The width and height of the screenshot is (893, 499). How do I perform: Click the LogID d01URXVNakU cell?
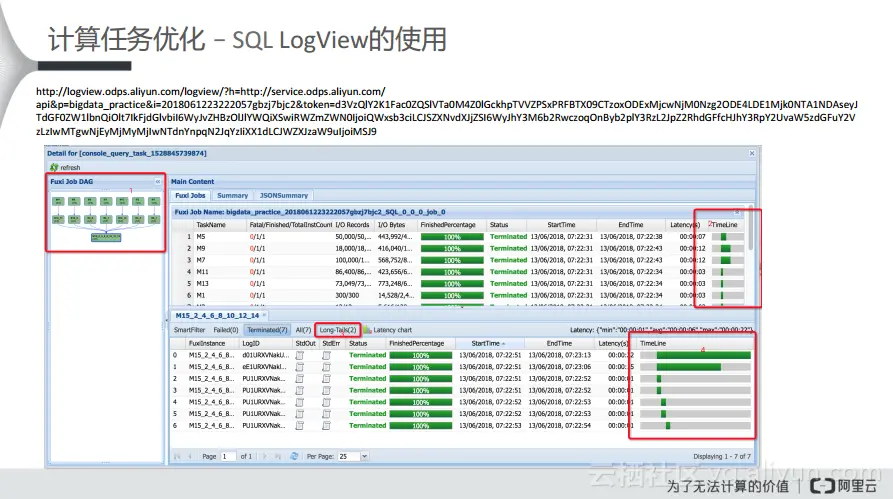click(266, 355)
